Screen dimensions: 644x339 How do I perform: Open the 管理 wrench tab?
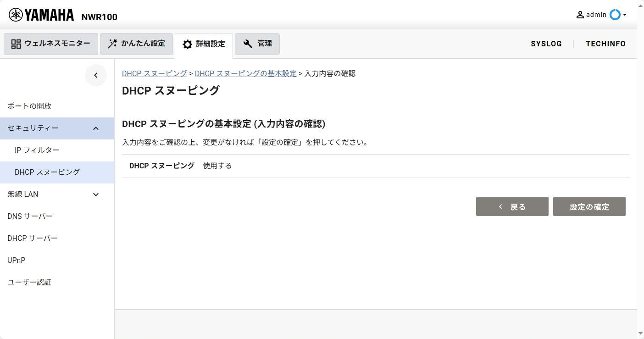257,44
